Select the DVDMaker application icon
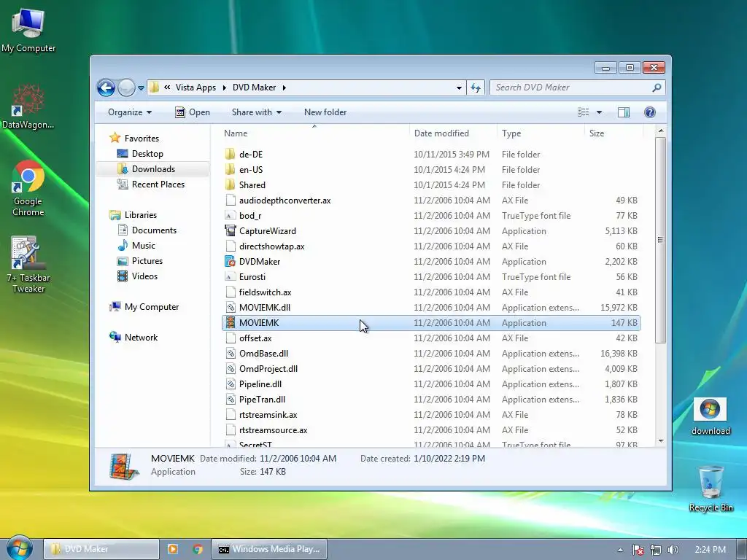The height and width of the screenshot is (560, 747). [x=231, y=262]
